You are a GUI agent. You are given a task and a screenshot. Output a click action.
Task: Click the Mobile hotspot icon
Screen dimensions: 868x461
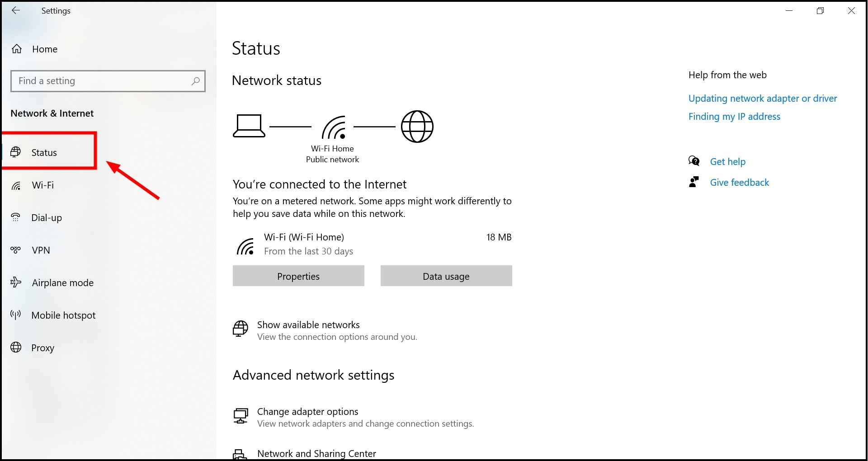tap(16, 315)
